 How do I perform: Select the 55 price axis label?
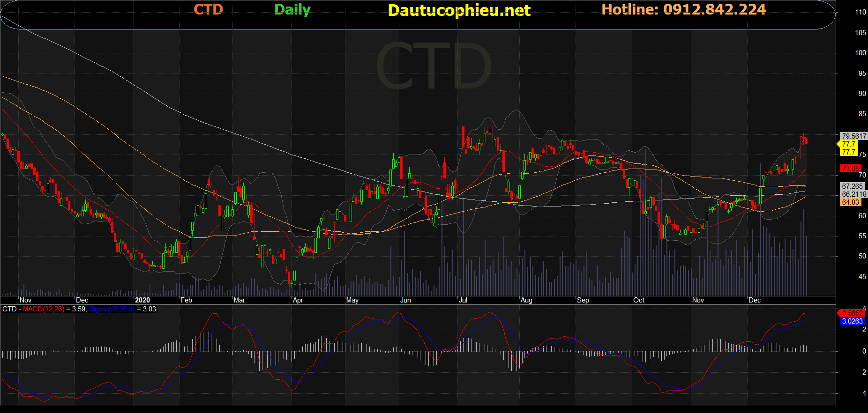tap(862, 236)
